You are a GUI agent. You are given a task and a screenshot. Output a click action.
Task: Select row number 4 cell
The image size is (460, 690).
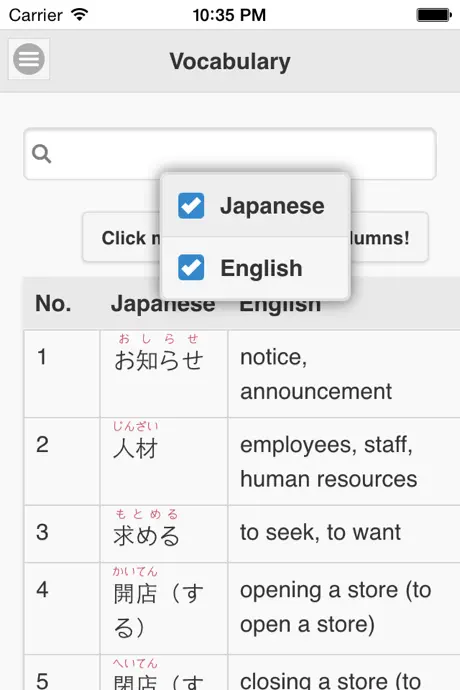pyautogui.click(x=62, y=608)
